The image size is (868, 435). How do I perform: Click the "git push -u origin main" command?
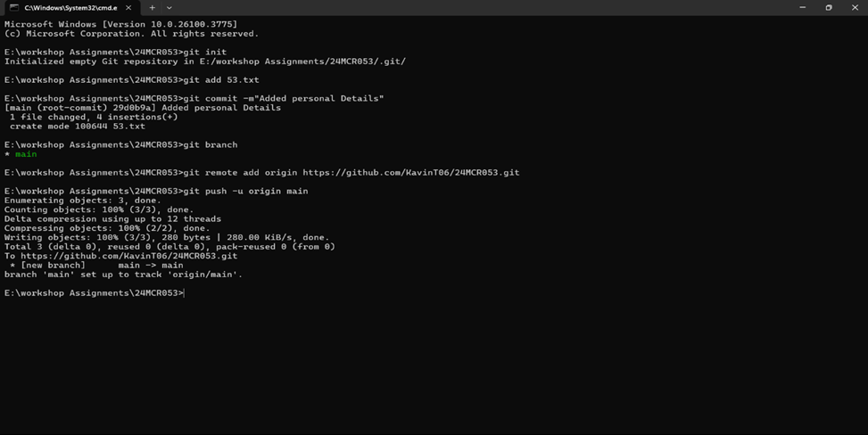pos(246,191)
